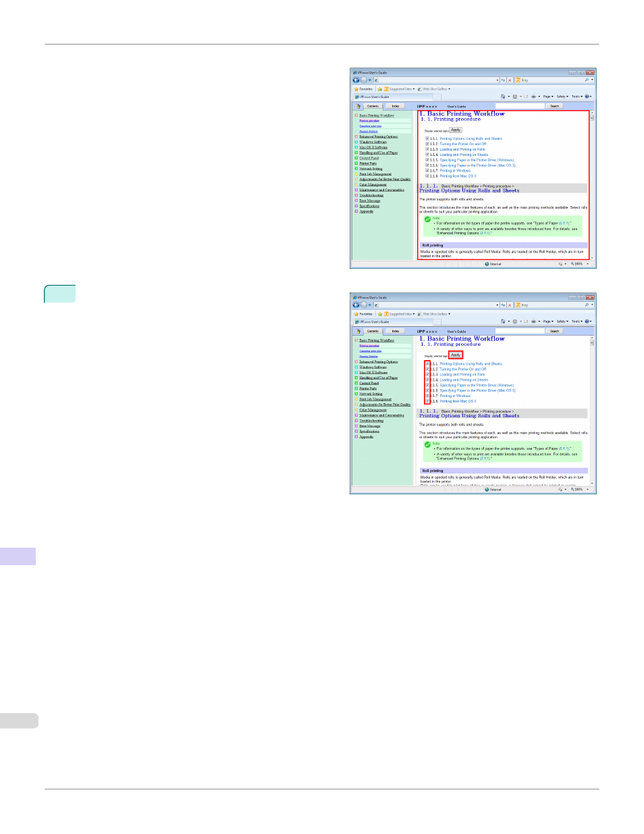Click Home icon in upper browser command bar
The height and width of the screenshot is (834, 644).
click(x=503, y=97)
